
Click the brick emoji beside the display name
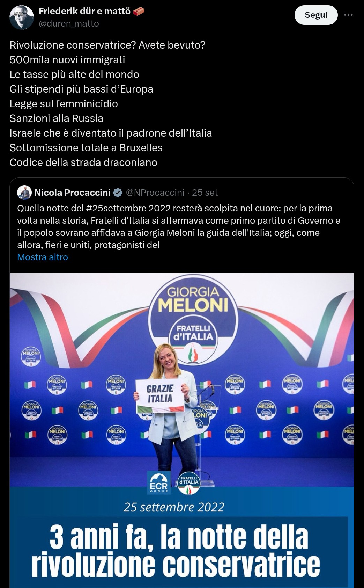139,12
